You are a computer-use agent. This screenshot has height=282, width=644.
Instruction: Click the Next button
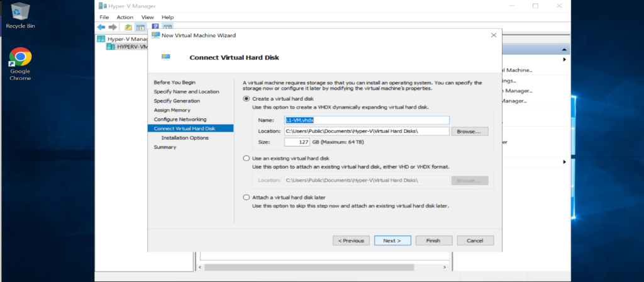click(x=392, y=240)
